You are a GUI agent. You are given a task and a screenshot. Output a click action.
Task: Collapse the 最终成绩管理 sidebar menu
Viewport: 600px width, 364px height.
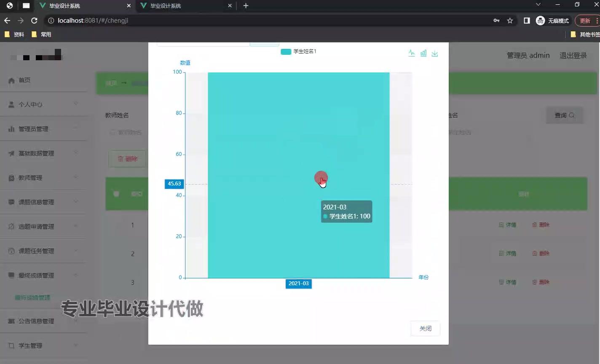click(x=44, y=276)
